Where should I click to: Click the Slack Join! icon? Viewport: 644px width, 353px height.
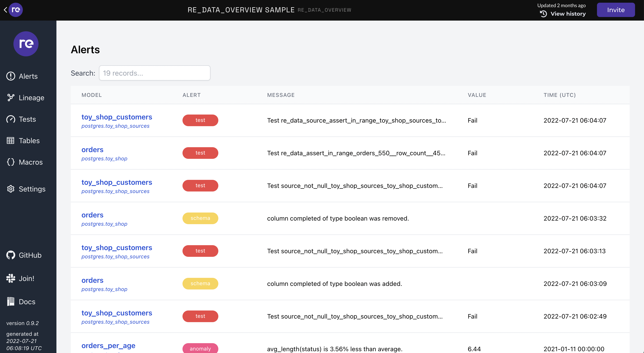click(x=11, y=278)
